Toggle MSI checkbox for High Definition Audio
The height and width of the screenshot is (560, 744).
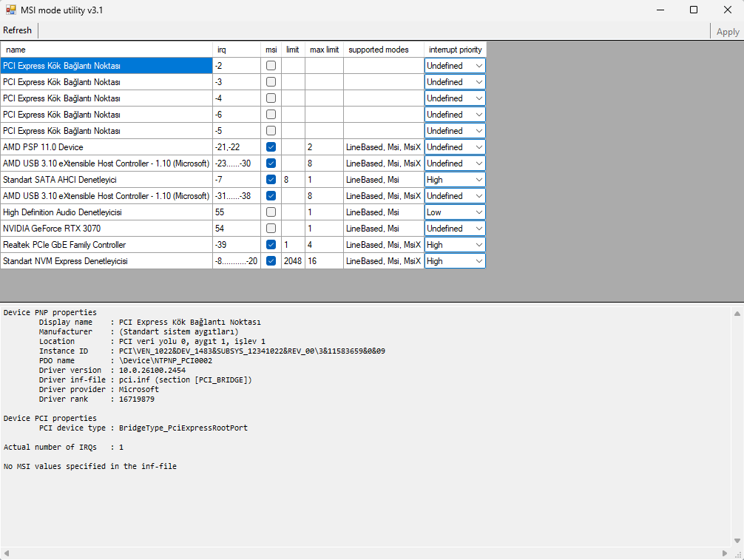[271, 212]
